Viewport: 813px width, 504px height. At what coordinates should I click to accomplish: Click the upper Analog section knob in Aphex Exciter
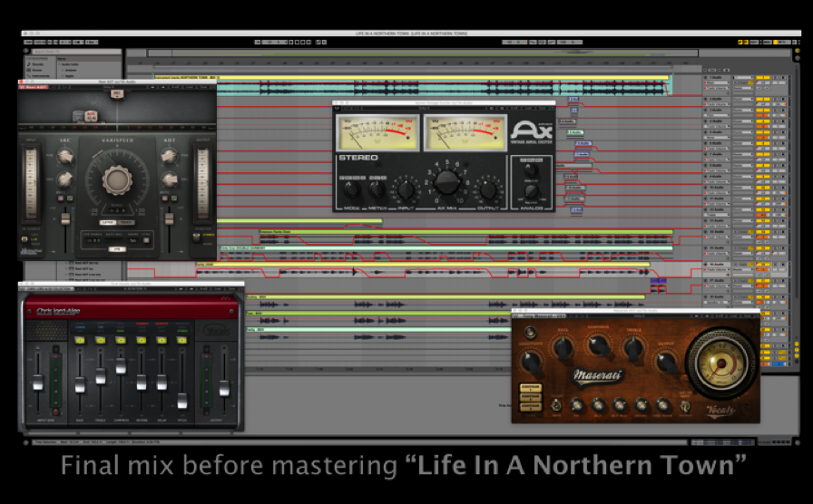coord(531,170)
